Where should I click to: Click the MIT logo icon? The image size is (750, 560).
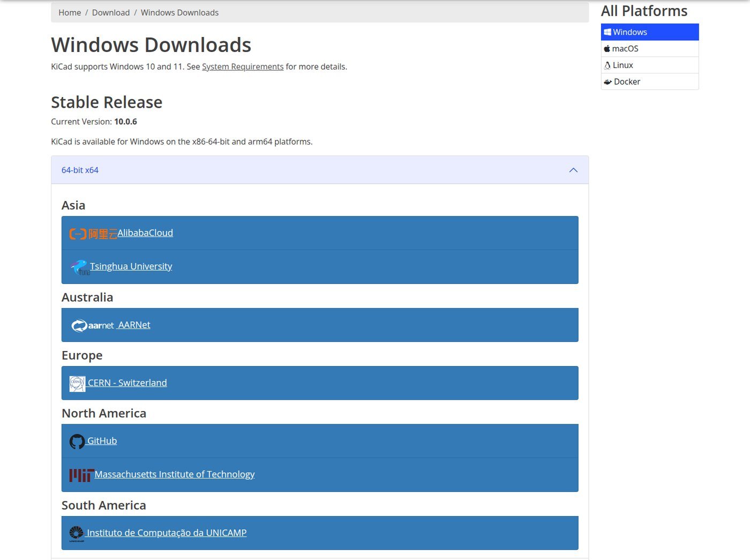[81, 475]
